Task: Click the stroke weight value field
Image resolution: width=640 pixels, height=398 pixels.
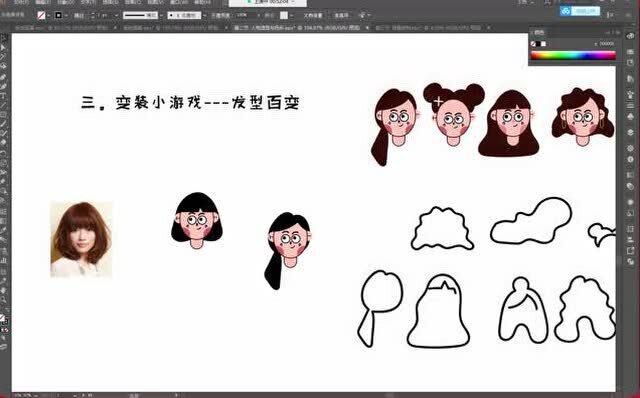Action: coord(104,16)
